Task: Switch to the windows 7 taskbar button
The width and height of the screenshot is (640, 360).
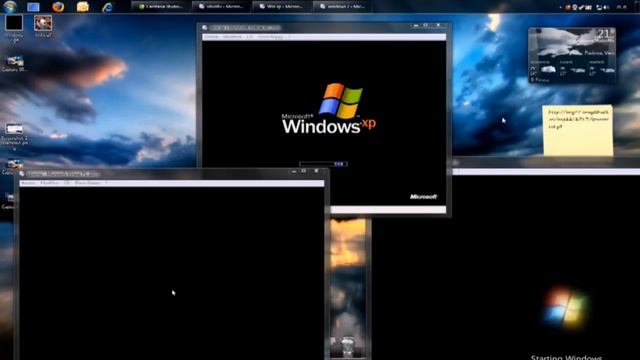Action: tap(342, 6)
